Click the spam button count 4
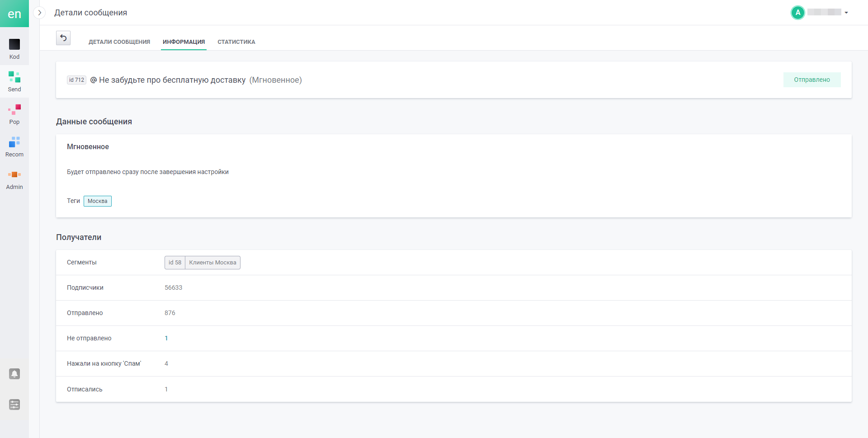868x438 pixels. pos(166,363)
